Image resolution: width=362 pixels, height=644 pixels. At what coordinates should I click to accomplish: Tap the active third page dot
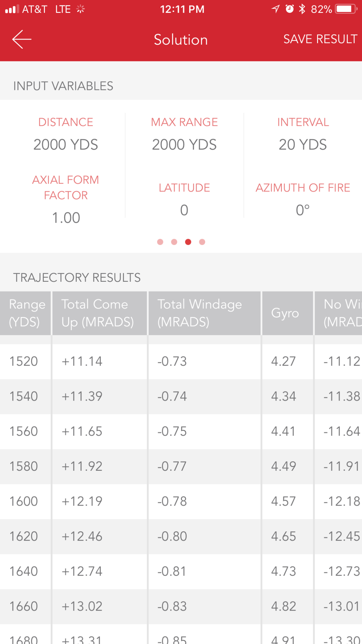click(188, 242)
